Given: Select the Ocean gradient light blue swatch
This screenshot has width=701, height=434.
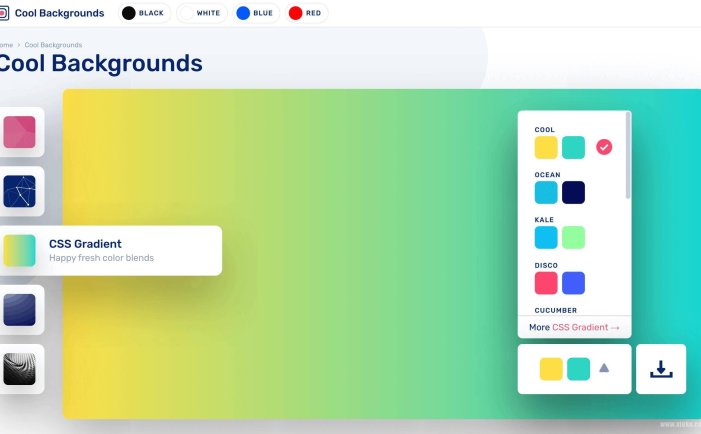Looking at the screenshot, I should (546, 192).
